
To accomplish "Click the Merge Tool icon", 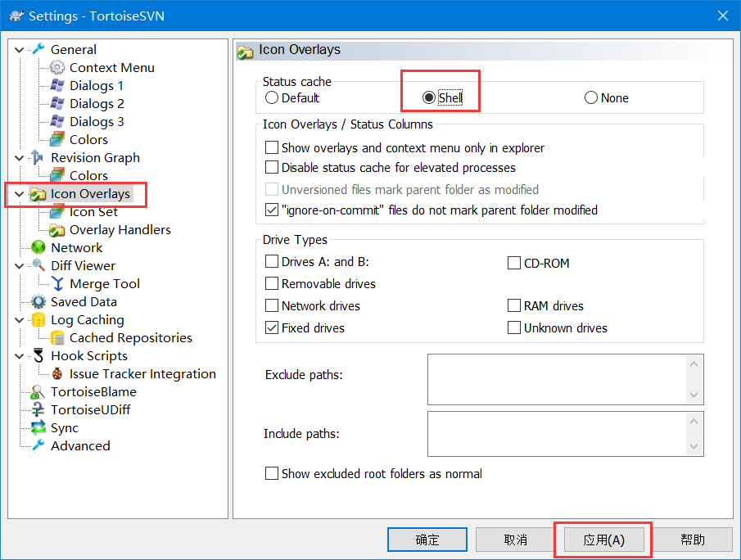I will tap(57, 283).
